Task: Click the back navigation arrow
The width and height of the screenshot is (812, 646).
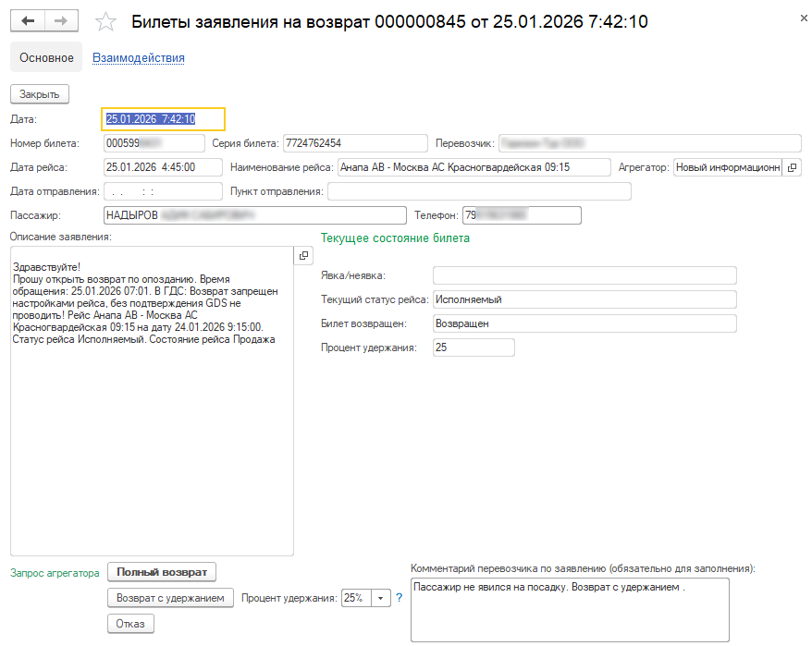Action: coord(28,21)
